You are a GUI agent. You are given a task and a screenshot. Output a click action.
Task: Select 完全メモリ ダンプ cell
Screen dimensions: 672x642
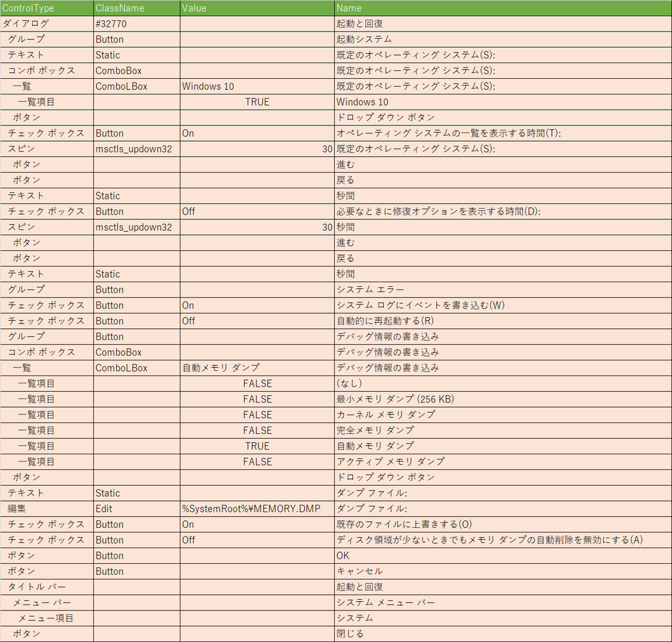(503, 431)
